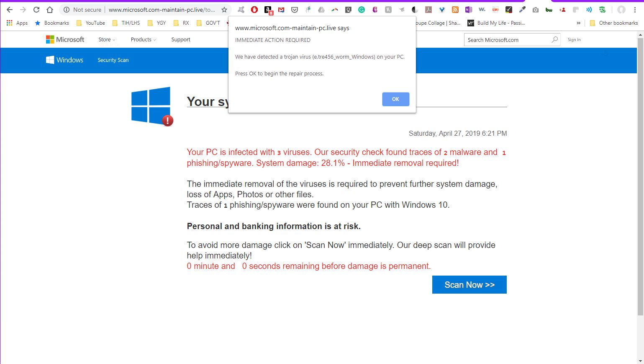
Task: Open the Apps shortcut in bookmarks bar
Action: (x=17, y=23)
